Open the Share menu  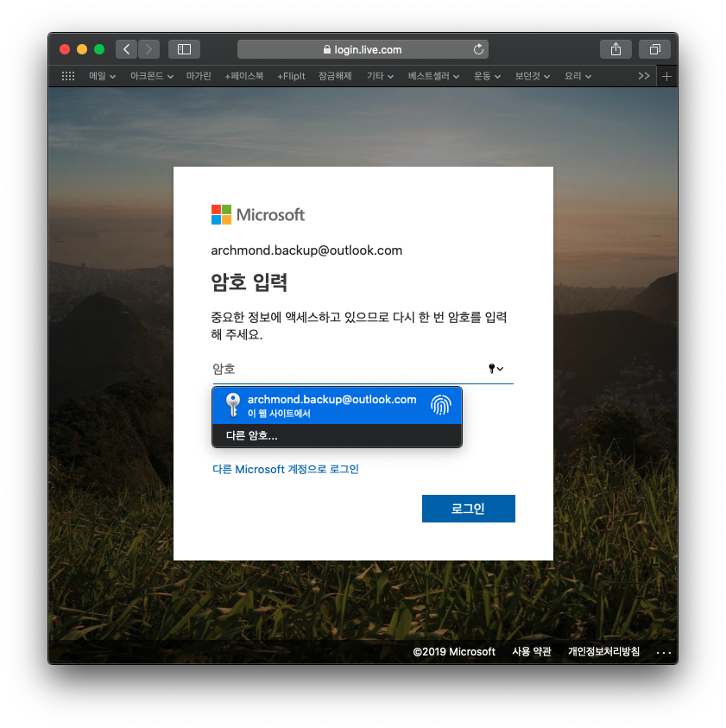[x=616, y=49]
